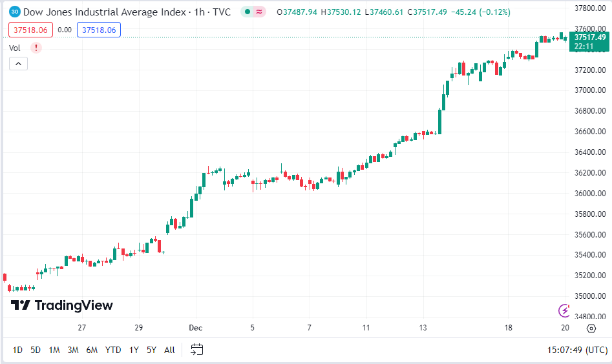Viewport: 612px width, 364px height.
Task: Click the open value O37487.94
Action: (x=297, y=12)
